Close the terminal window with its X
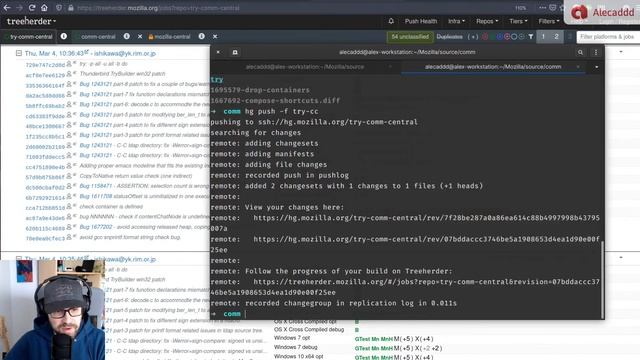This screenshot has height=360, width=640. pos(218,52)
